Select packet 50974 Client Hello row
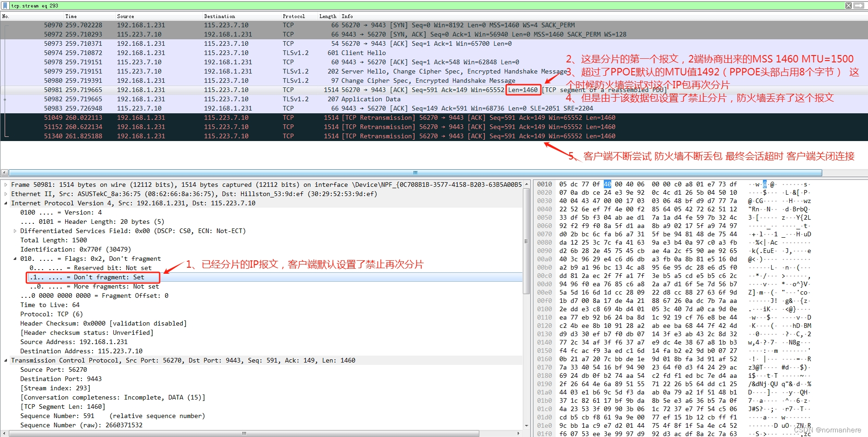This screenshot has width=868, height=437. coord(434,53)
